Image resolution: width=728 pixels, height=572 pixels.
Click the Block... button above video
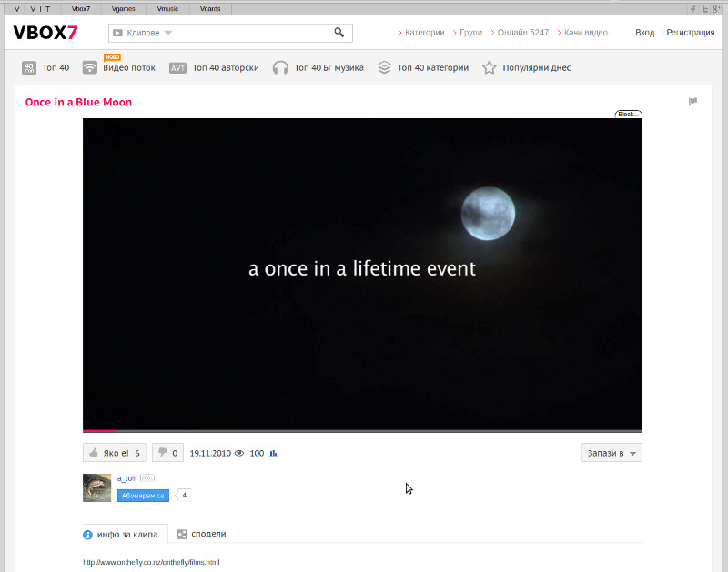point(628,115)
